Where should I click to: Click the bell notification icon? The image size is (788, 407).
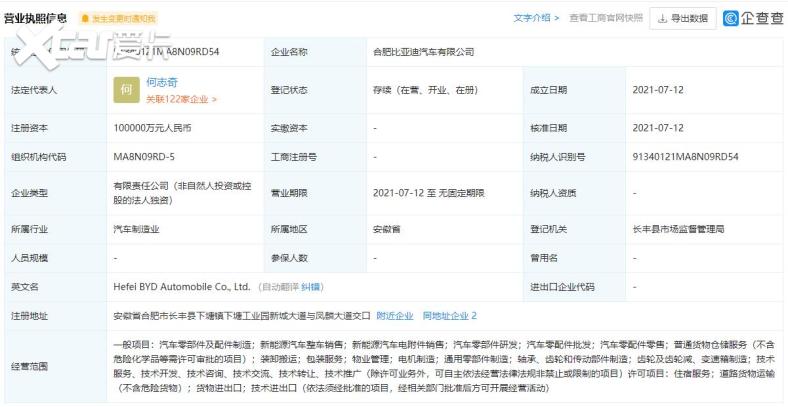[85, 19]
